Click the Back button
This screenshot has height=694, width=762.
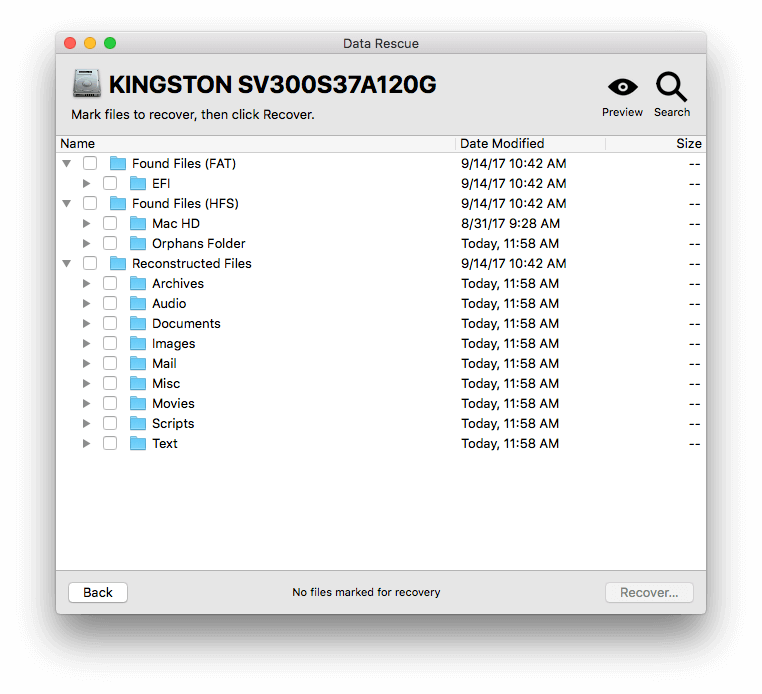[98, 592]
